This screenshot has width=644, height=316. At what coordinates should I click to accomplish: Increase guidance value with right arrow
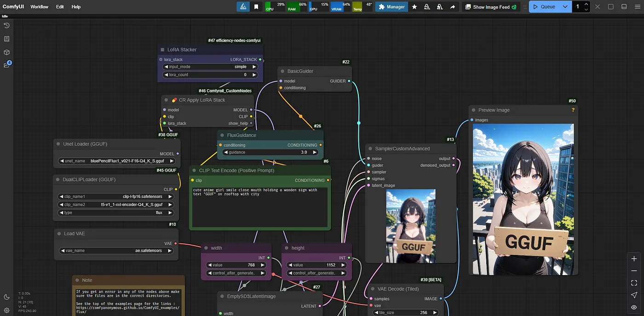[315, 152]
